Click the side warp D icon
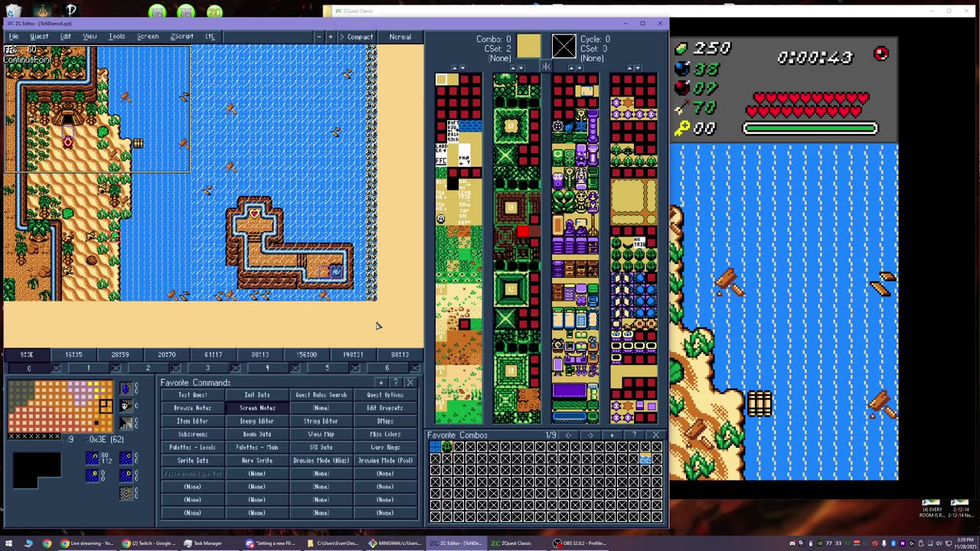Image resolution: width=980 pixels, height=551 pixels. 126,474
